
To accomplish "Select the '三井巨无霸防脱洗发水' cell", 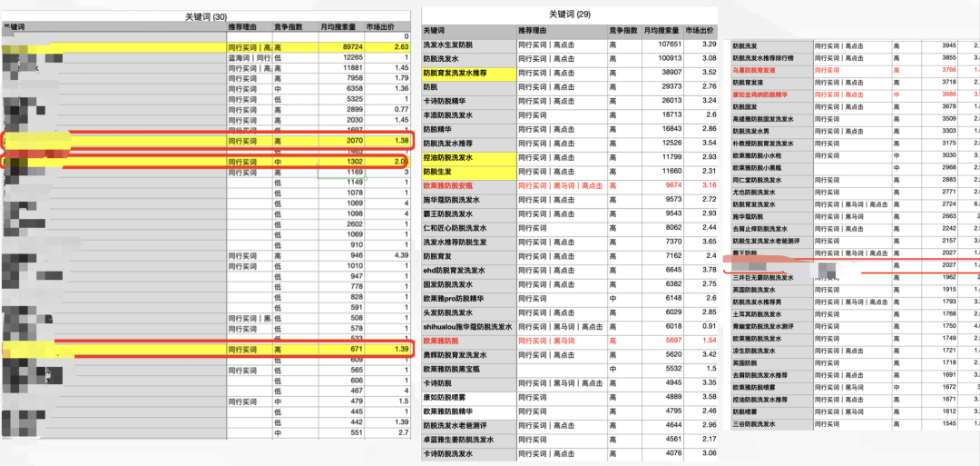I will 770,277.
